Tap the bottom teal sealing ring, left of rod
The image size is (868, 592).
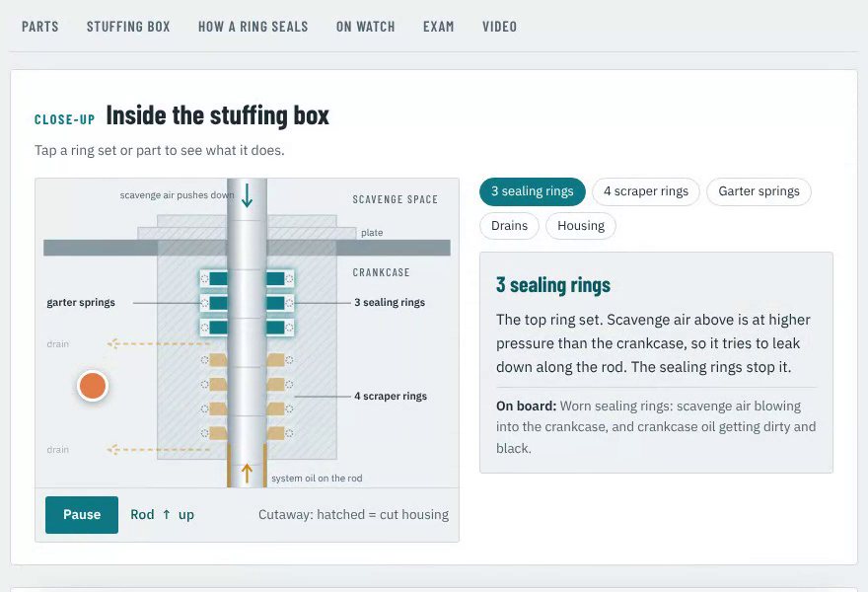tap(218, 328)
